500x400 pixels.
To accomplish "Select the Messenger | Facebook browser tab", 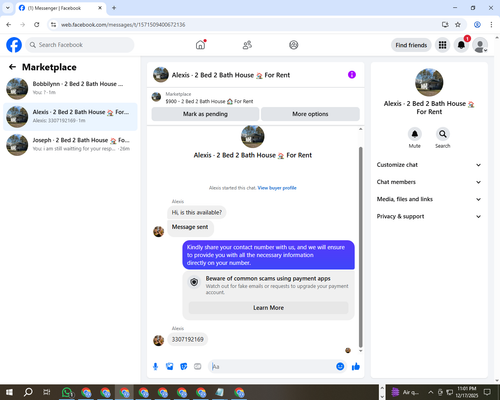I will click(60, 8).
